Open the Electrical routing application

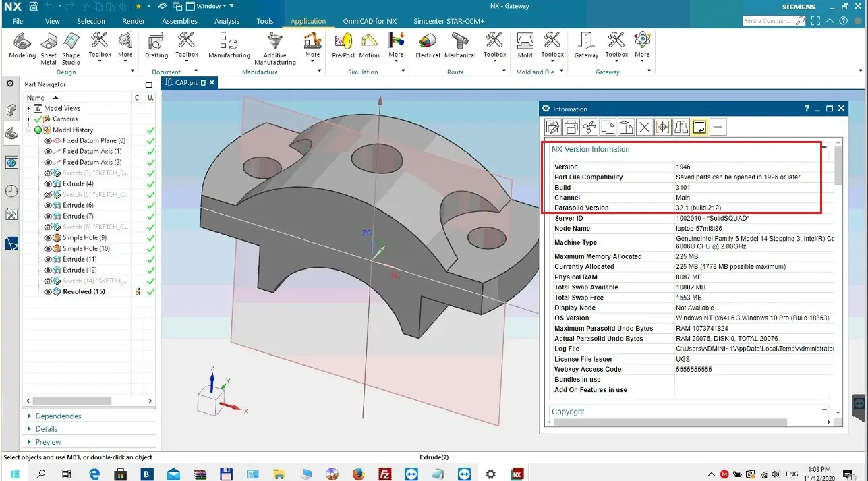tap(428, 45)
